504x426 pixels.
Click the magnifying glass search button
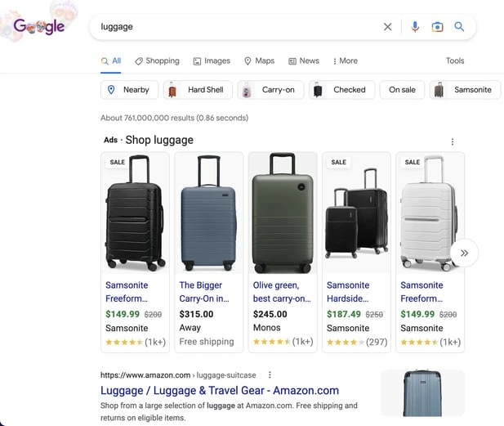pos(459,27)
